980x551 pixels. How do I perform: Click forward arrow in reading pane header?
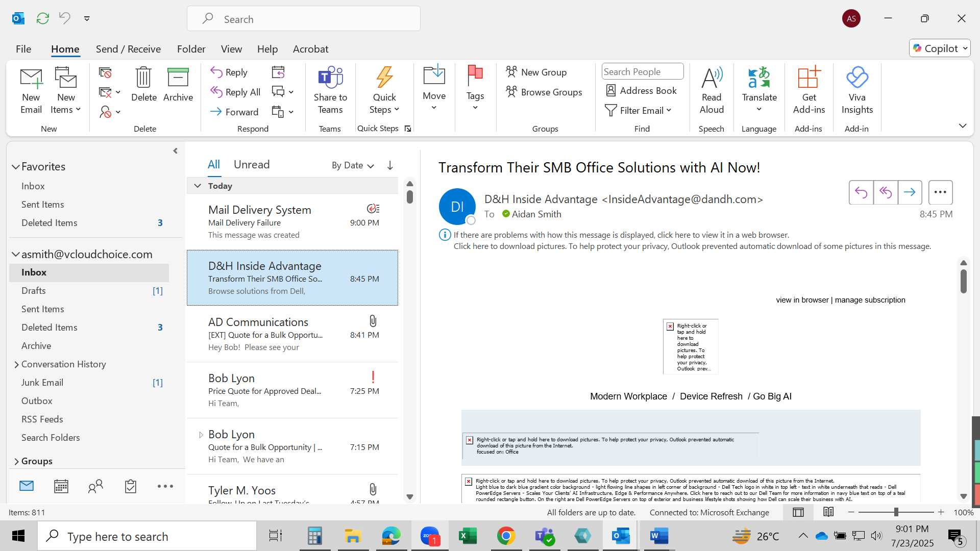click(x=910, y=192)
